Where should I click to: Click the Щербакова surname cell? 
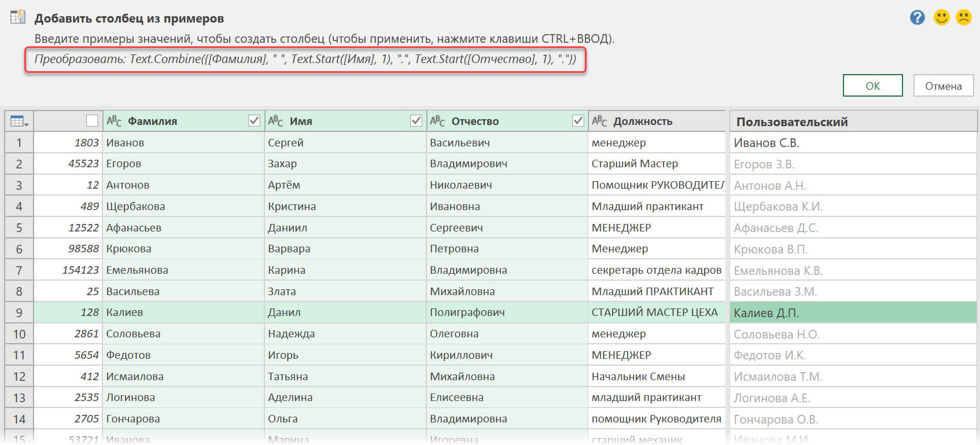[x=183, y=207]
